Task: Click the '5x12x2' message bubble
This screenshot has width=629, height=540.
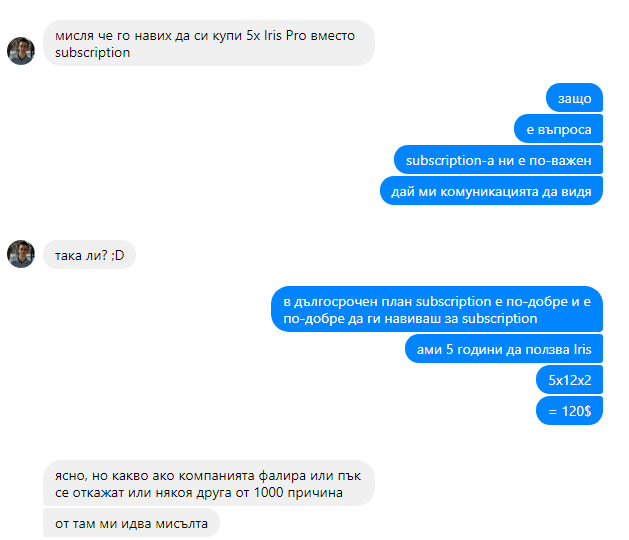Action: (569, 380)
